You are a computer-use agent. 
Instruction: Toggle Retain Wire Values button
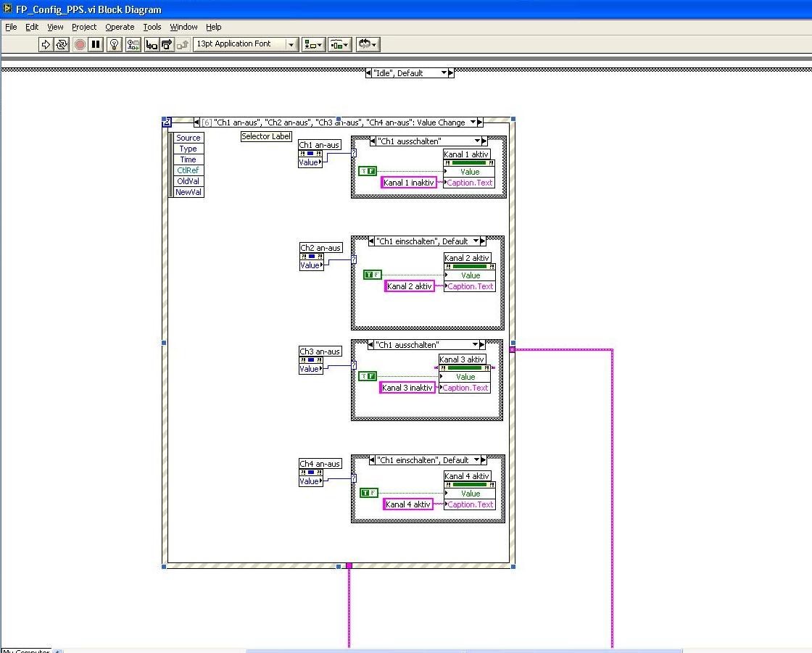(x=133, y=44)
